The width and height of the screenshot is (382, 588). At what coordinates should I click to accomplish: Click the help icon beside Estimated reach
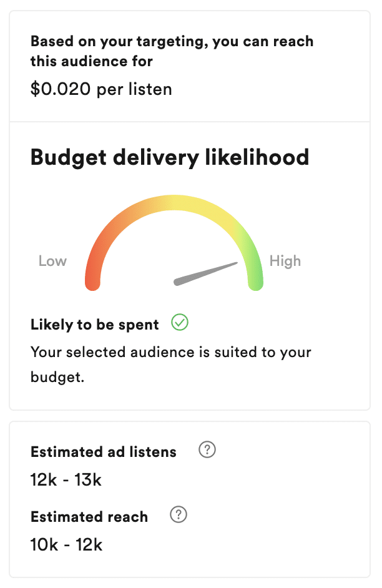click(x=179, y=515)
